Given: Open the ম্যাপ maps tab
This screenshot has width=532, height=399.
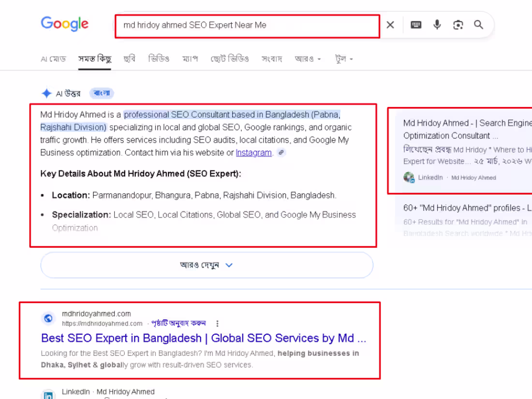Looking at the screenshot, I should tap(190, 59).
